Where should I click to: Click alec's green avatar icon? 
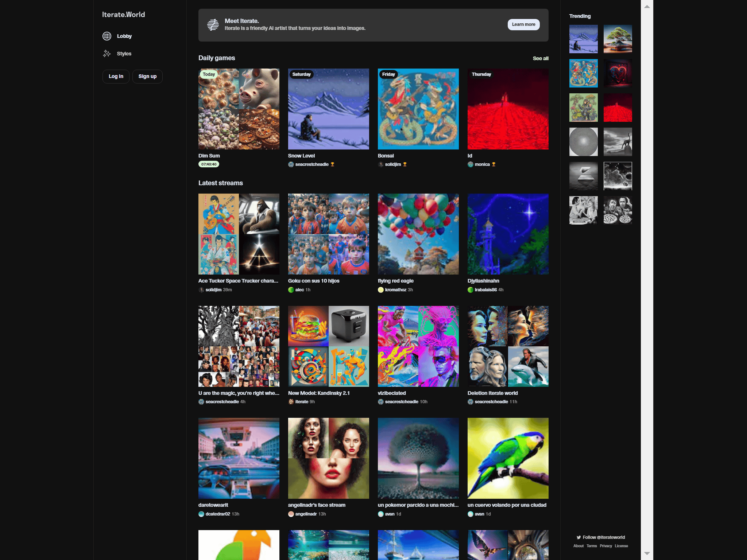[291, 290]
